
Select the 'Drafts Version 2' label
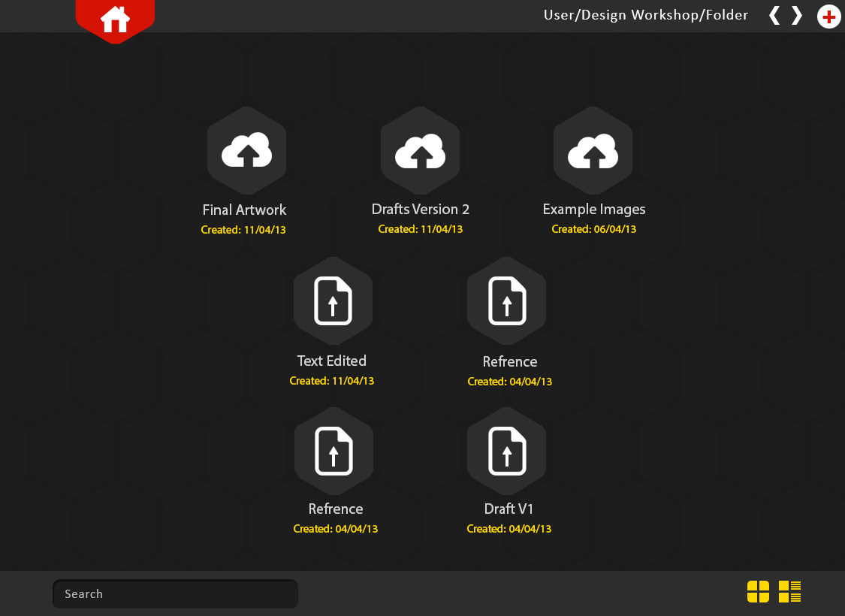click(x=421, y=209)
